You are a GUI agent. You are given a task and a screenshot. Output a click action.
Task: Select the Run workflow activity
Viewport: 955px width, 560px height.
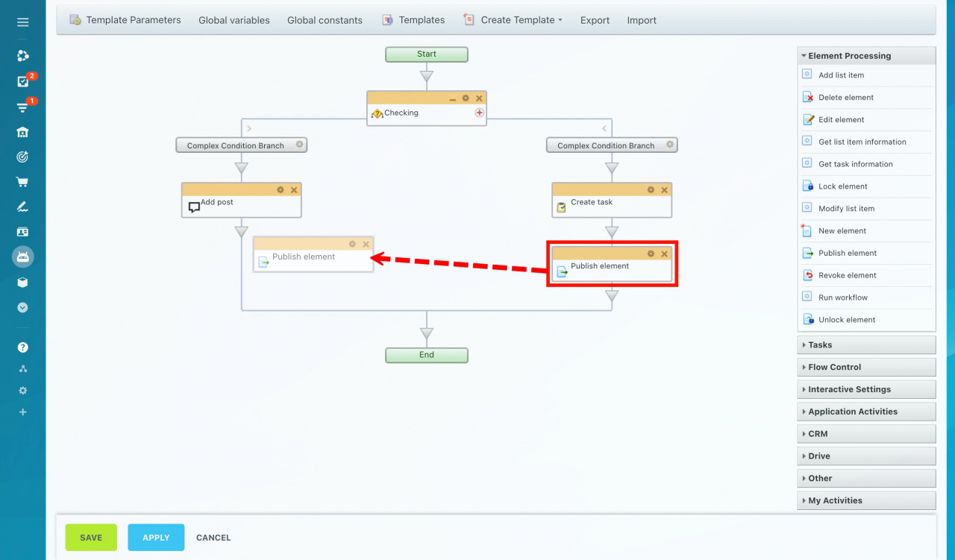[x=866, y=298]
